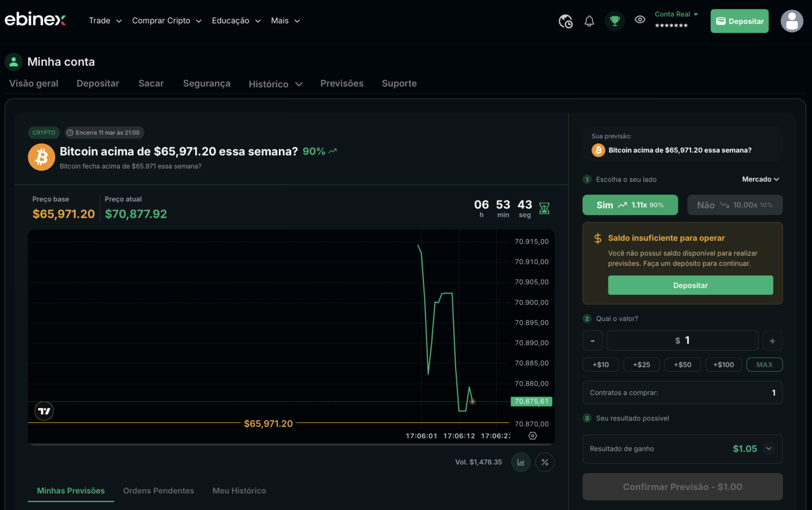Go to Depositar account tab
Viewport: 812px width, 510px height.
98,84
